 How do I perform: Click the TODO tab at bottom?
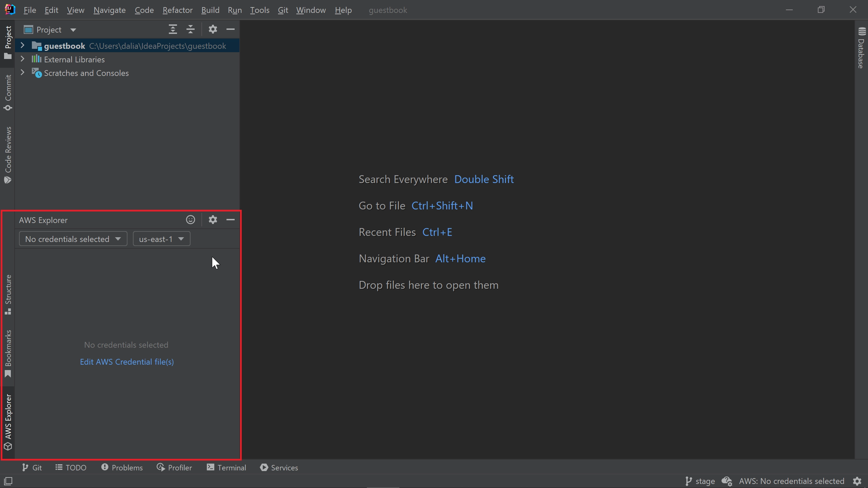71,467
